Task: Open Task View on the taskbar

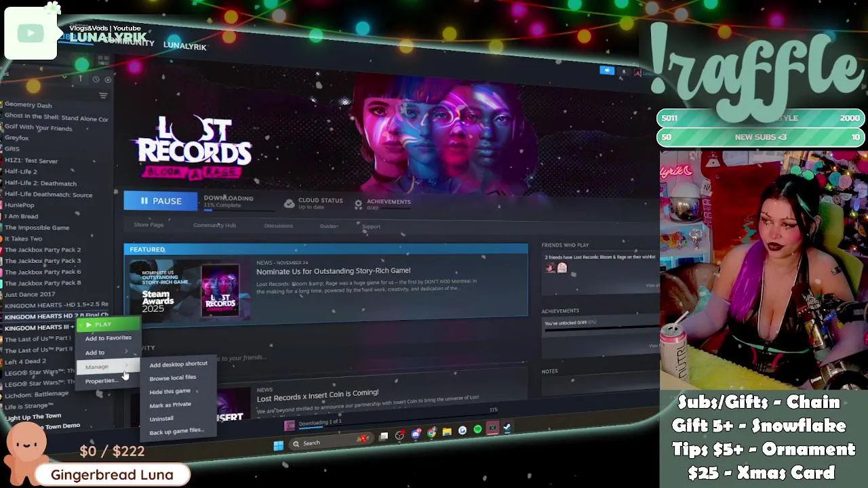Action: point(384,436)
